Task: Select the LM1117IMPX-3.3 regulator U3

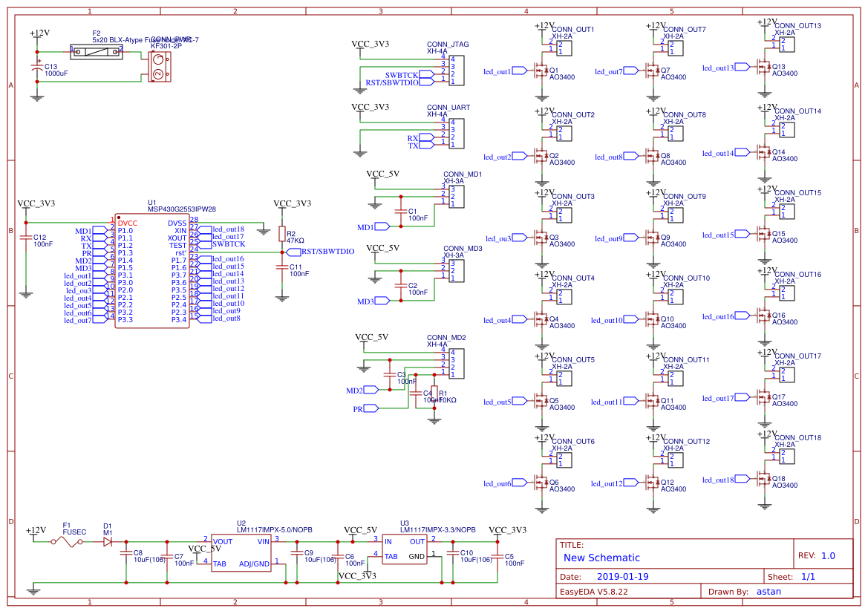Action: point(405,549)
